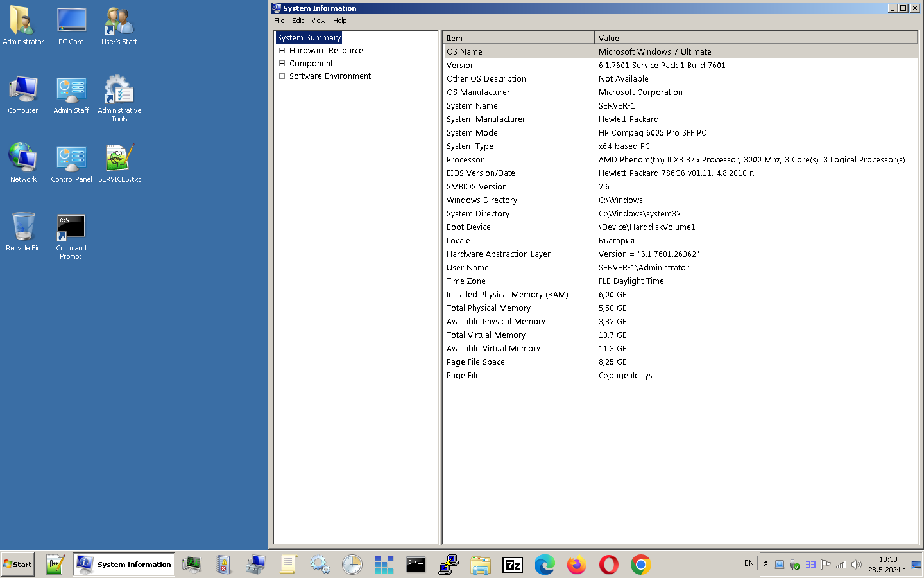
Task: Click the safely remove hardware tray icon
Action: tap(795, 565)
